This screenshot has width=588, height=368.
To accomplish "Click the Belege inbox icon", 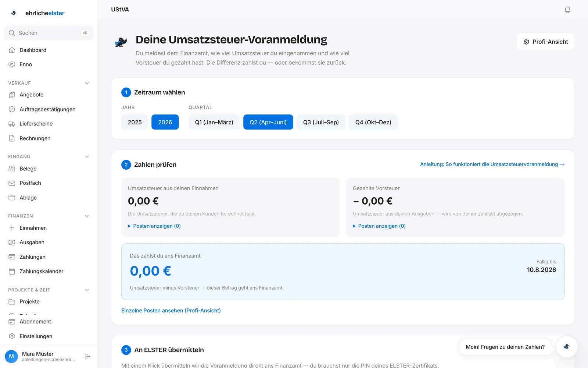I will click(12, 169).
